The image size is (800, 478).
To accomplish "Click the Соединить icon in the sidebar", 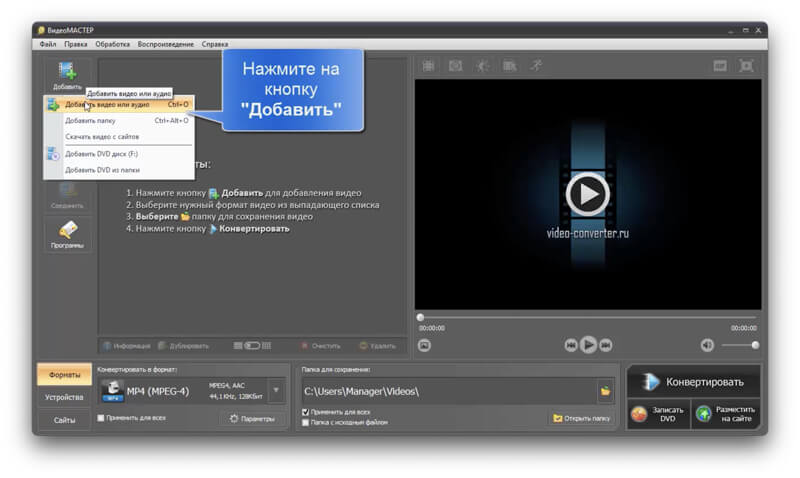I will (67, 196).
